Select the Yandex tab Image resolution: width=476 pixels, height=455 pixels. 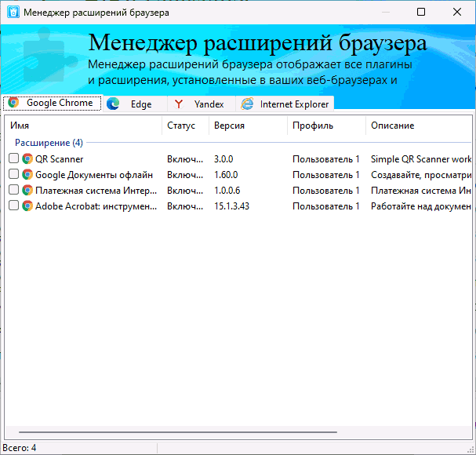202,104
